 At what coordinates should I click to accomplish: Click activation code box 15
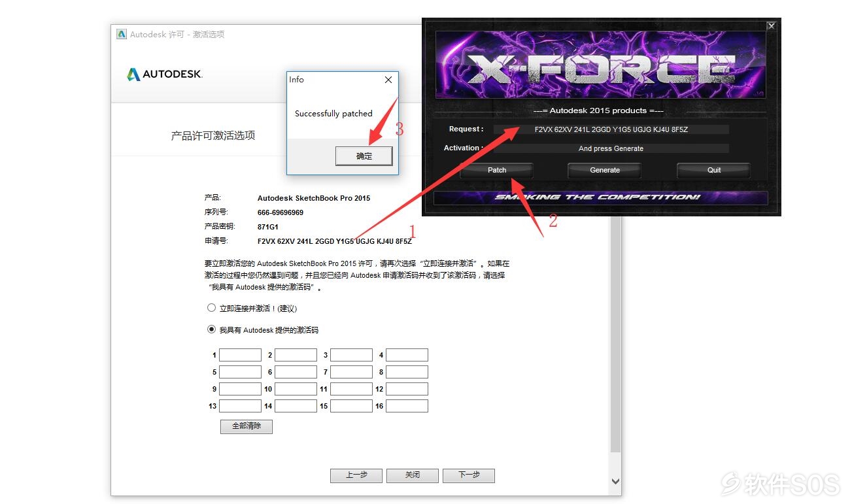click(351, 406)
